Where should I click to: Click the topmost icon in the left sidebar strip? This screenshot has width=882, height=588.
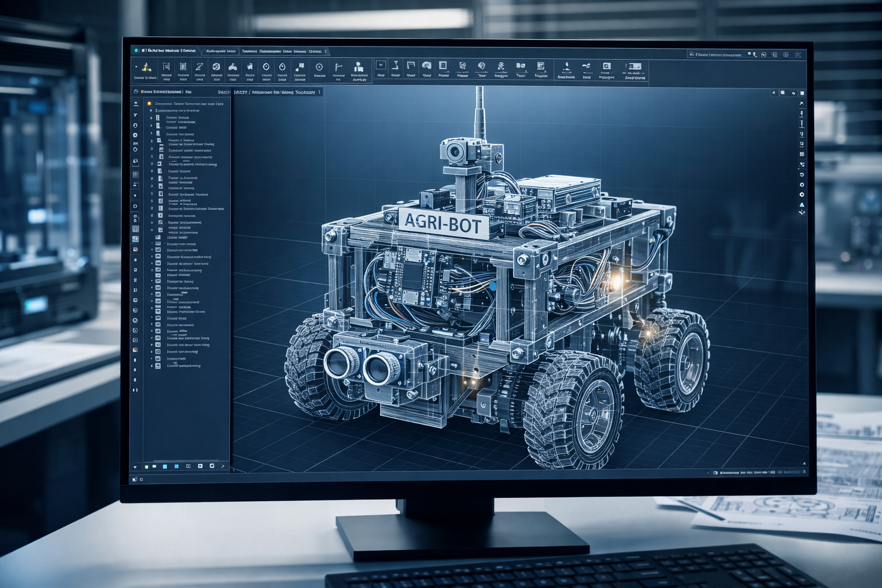pos(136,104)
